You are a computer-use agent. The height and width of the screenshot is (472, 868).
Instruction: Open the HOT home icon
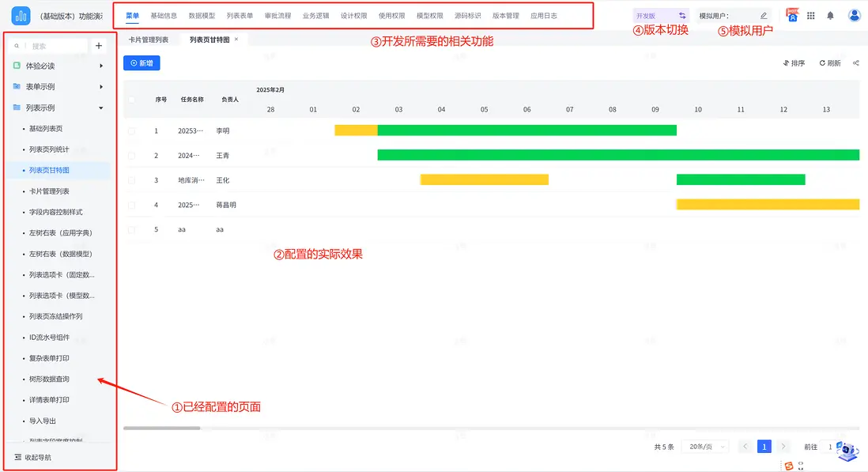point(792,15)
